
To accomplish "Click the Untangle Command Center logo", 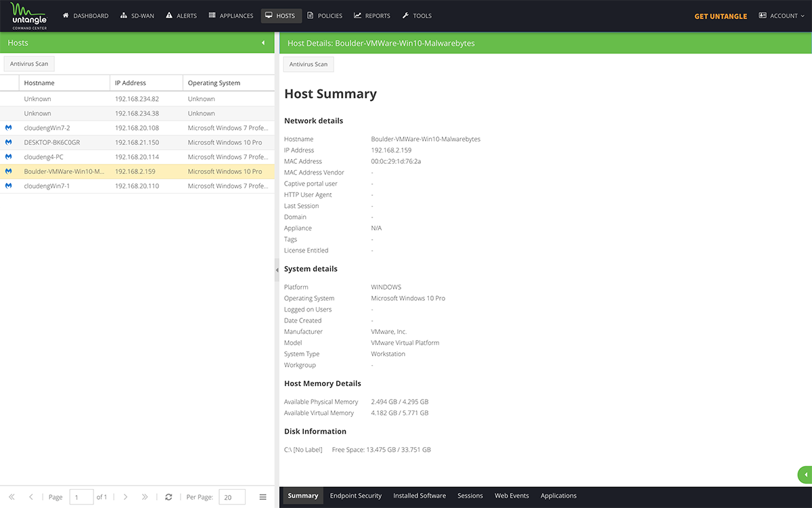I will point(28,16).
